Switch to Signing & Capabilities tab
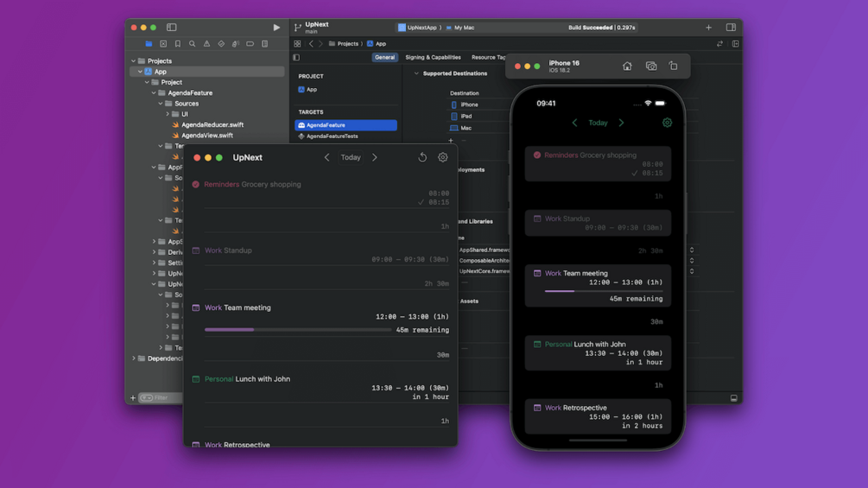This screenshot has width=868, height=488. pyautogui.click(x=433, y=57)
